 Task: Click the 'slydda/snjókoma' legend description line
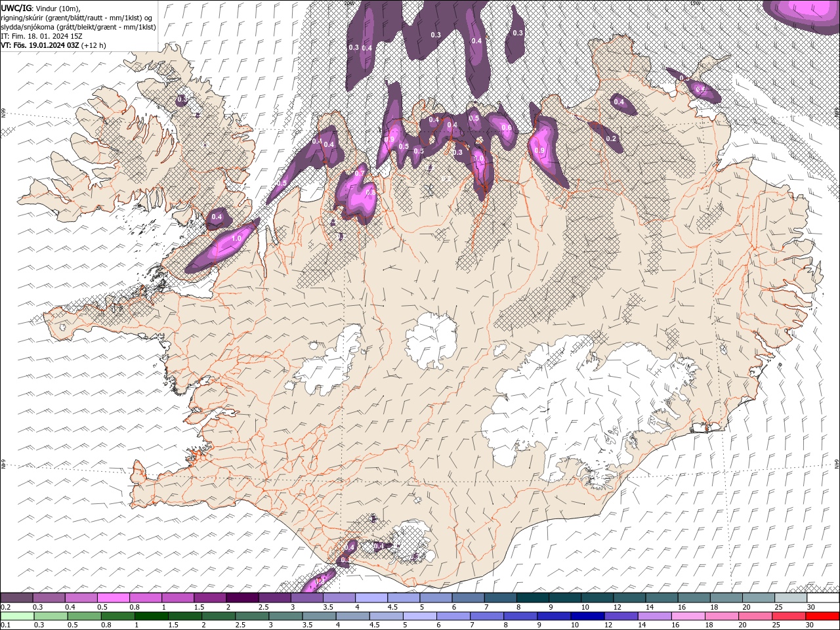[79, 27]
